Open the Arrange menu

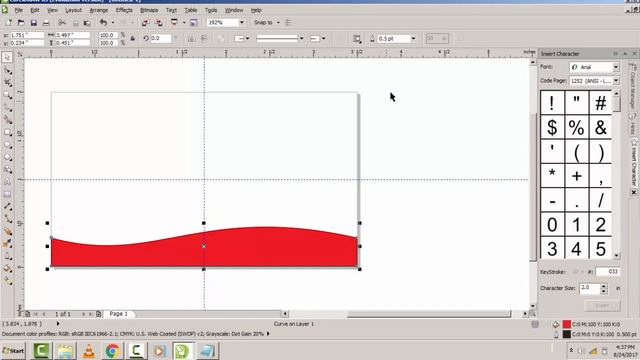99,10
